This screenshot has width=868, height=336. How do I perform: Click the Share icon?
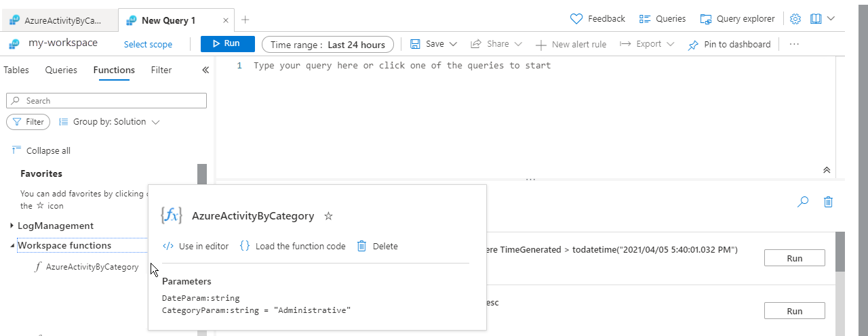pos(476,44)
